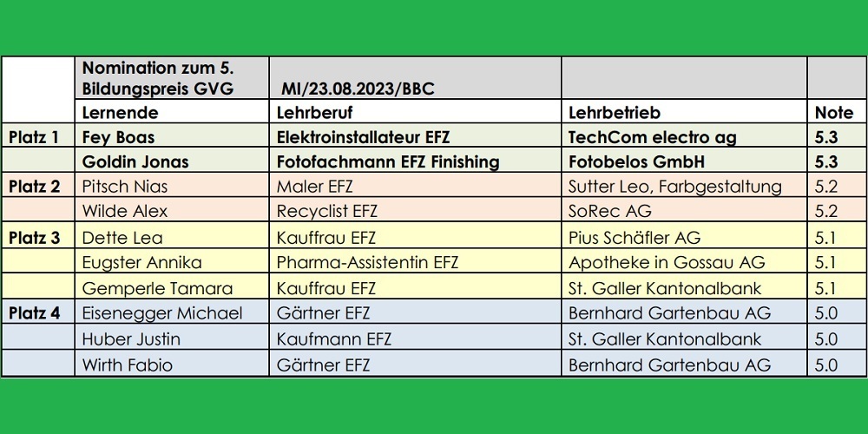Click the Platz 3 row label
Screen dimensions: 868x434
click(x=36, y=238)
